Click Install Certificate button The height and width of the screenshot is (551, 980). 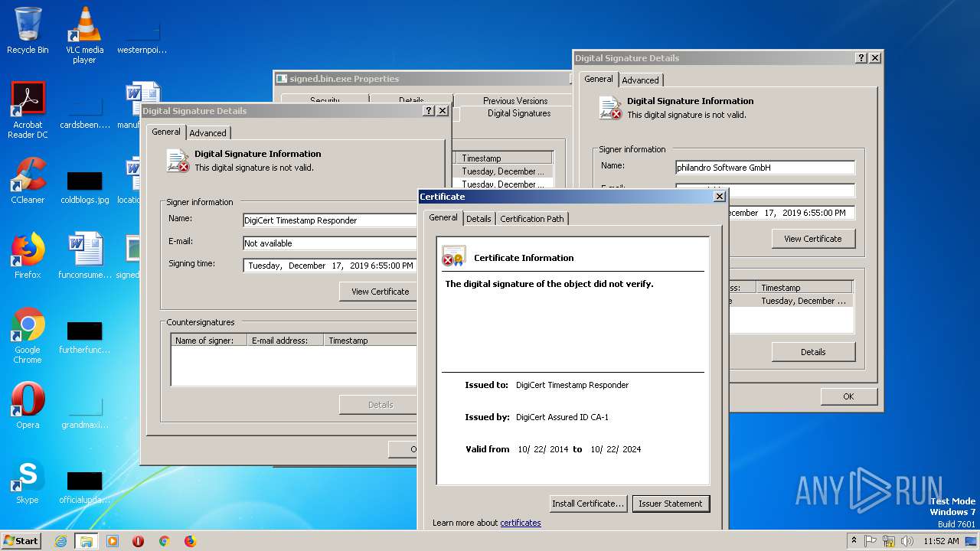coord(589,504)
